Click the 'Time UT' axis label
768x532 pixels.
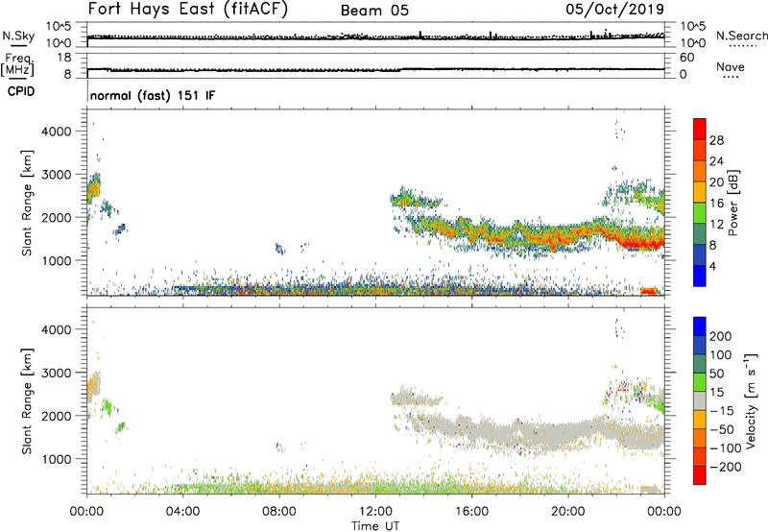375,525
